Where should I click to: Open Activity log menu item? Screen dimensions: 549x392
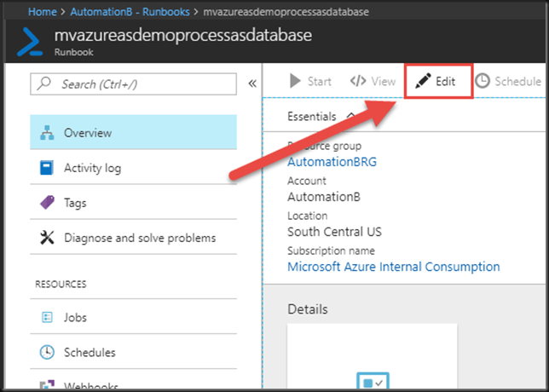[92, 168]
